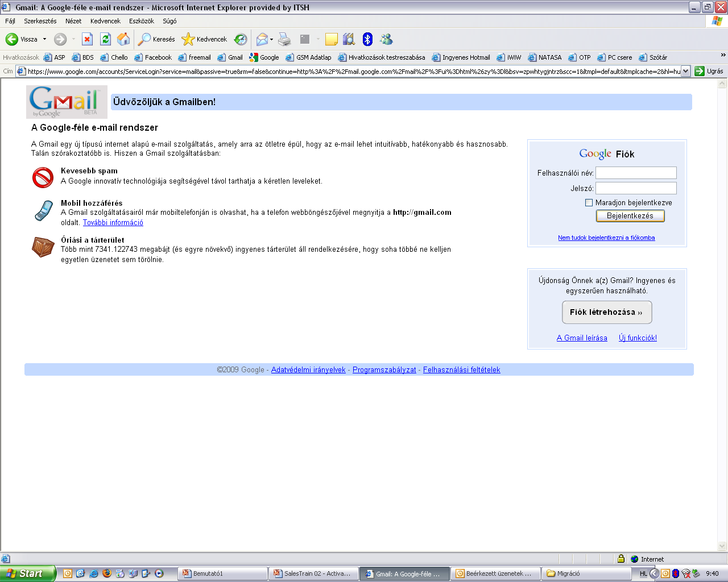
Task: Expand the Edit button dropdown arrow
Action: point(318,39)
